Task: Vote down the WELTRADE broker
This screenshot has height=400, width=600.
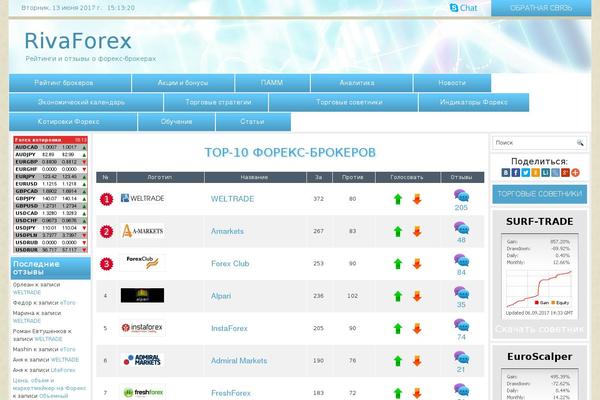Action: [417, 199]
